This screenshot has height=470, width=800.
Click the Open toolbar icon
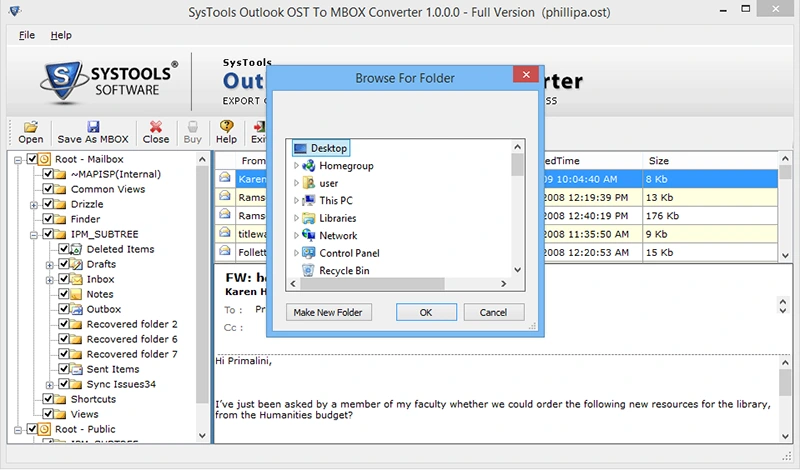tap(31, 127)
